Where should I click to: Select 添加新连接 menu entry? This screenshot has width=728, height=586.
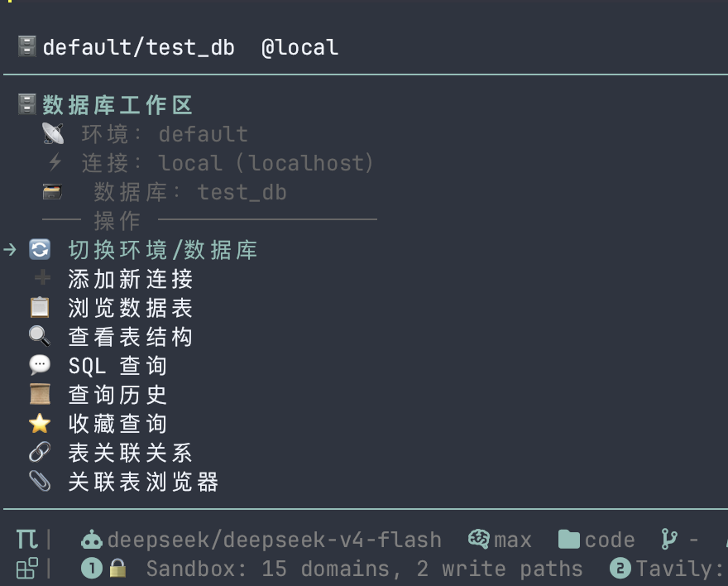[131, 279]
